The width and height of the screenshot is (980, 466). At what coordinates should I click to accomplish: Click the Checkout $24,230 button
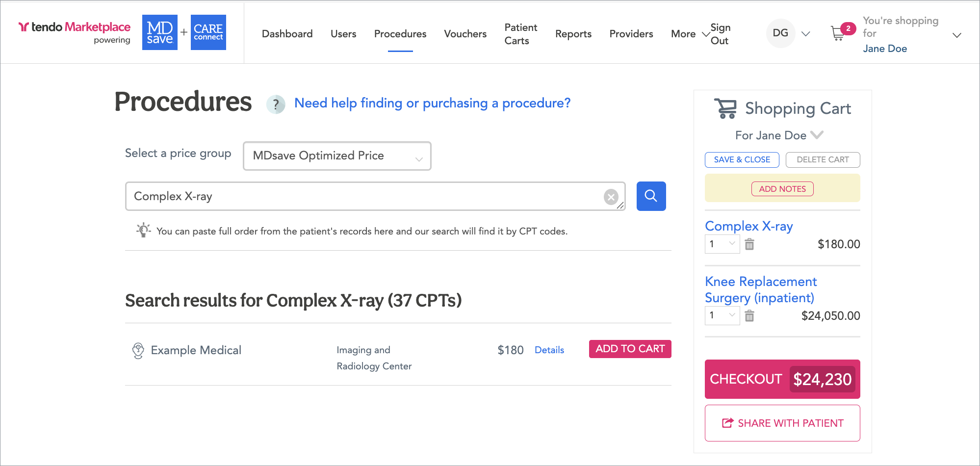click(782, 379)
